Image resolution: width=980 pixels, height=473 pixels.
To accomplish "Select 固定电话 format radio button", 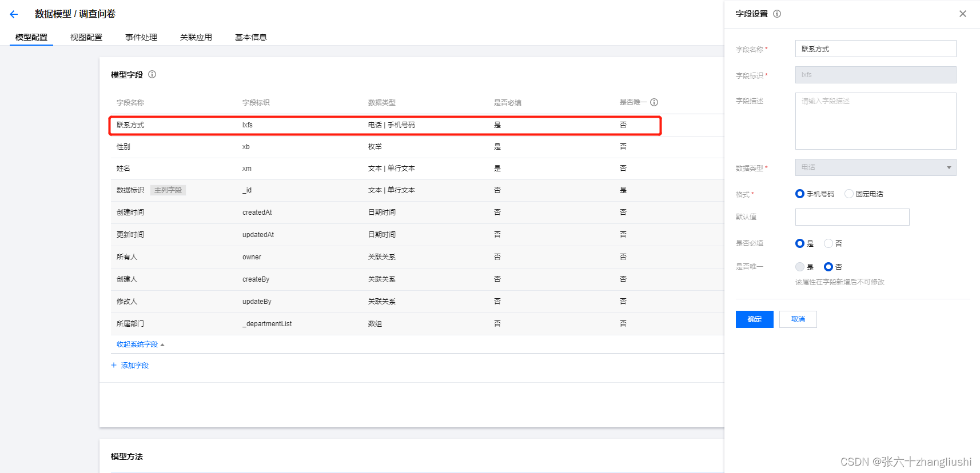I will coord(849,194).
